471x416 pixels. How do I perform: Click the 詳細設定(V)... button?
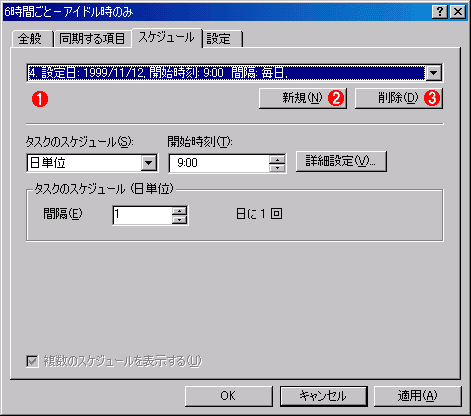tap(341, 161)
